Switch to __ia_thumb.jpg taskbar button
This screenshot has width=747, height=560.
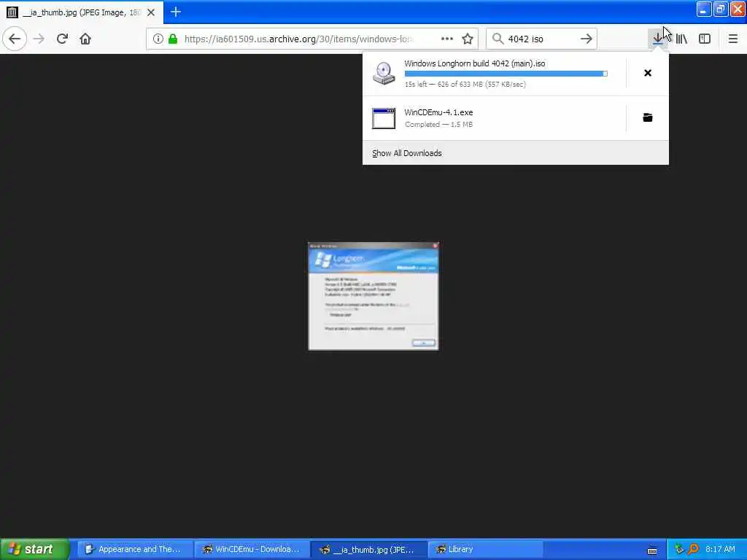(x=368, y=549)
